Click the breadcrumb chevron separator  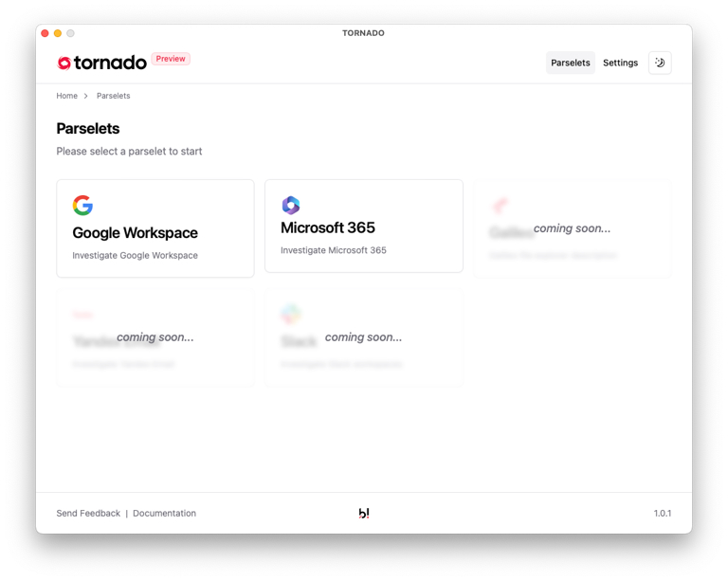(86, 96)
